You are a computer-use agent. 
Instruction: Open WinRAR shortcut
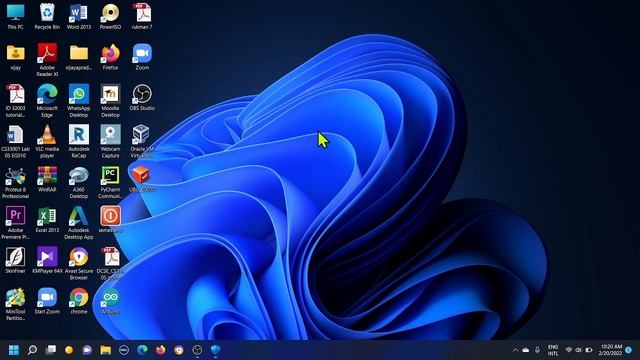coord(47,180)
